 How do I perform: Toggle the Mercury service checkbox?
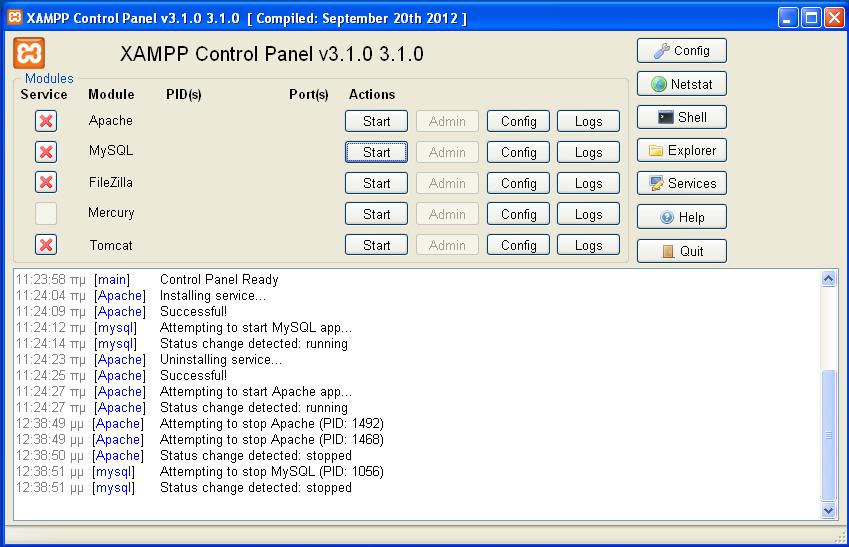tap(46, 213)
